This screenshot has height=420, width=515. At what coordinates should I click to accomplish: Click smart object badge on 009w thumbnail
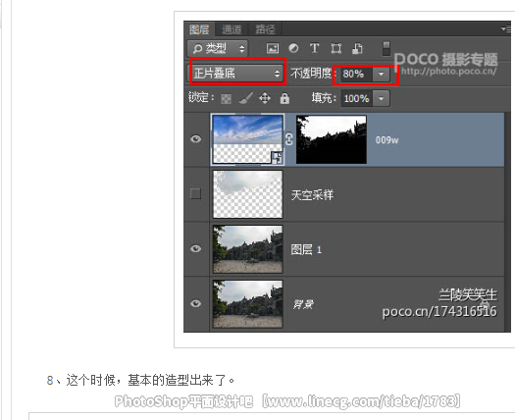[277, 158]
